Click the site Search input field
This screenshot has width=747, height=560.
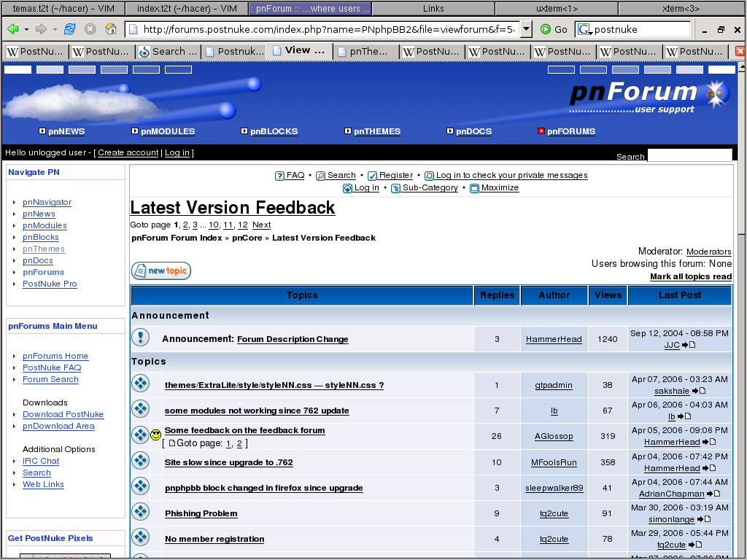coord(689,155)
